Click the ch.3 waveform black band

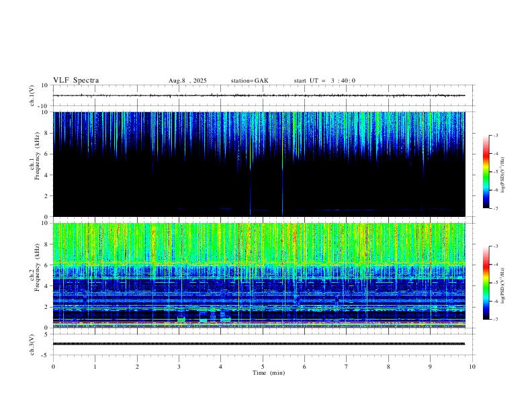point(259,344)
